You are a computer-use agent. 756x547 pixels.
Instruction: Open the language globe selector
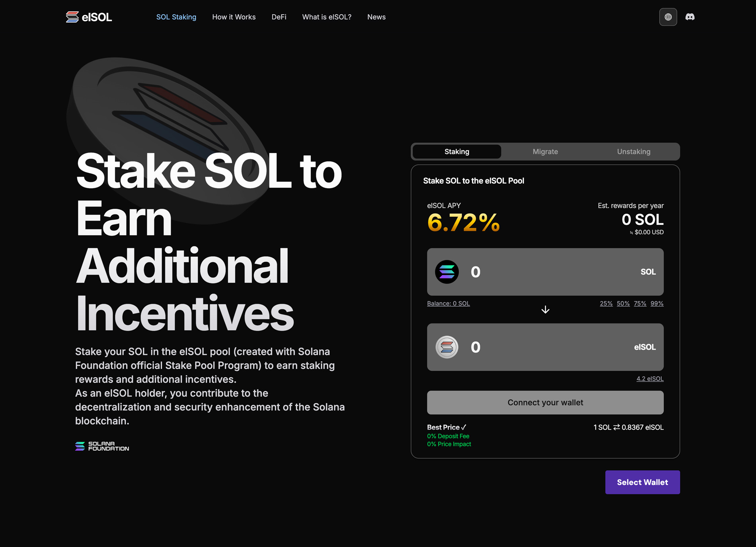(668, 17)
